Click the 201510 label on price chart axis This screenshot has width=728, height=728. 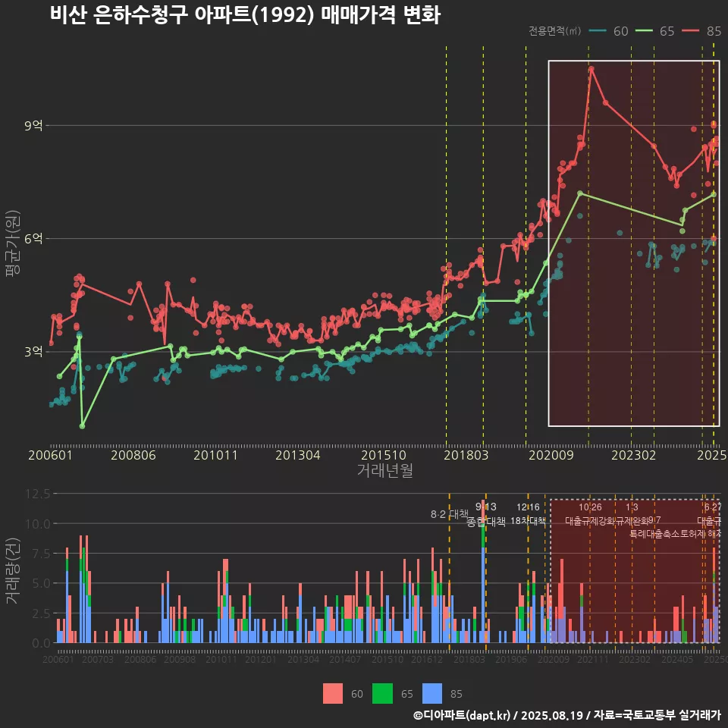coord(384,455)
